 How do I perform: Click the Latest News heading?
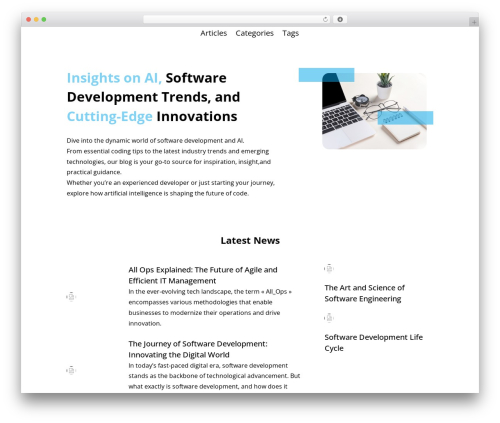tap(250, 240)
